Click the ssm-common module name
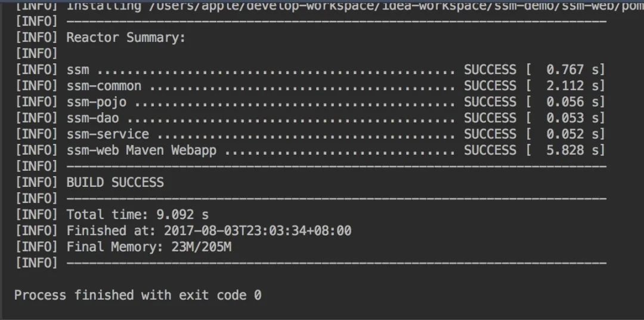Image resolution: width=644 pixels, height=320 pixels. tap(104, 86)
